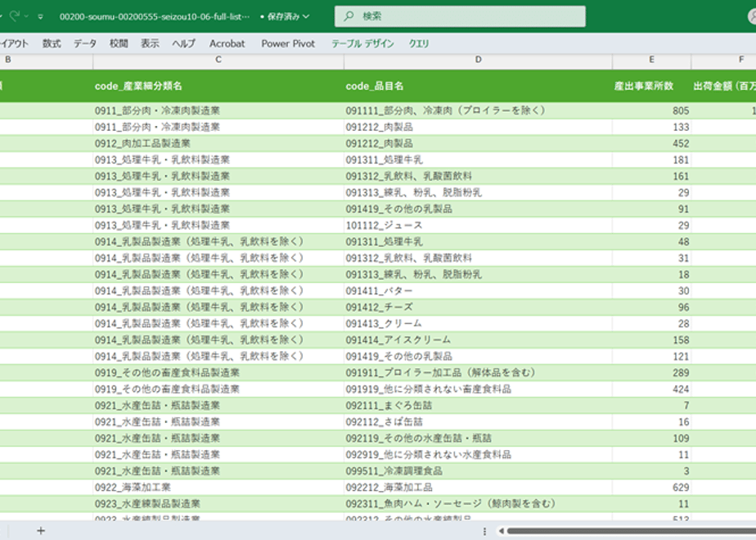Viewport: 756px width, 540px height.
Task: Click the horizontal scrollbar track
Action: (x=631, y=531)
